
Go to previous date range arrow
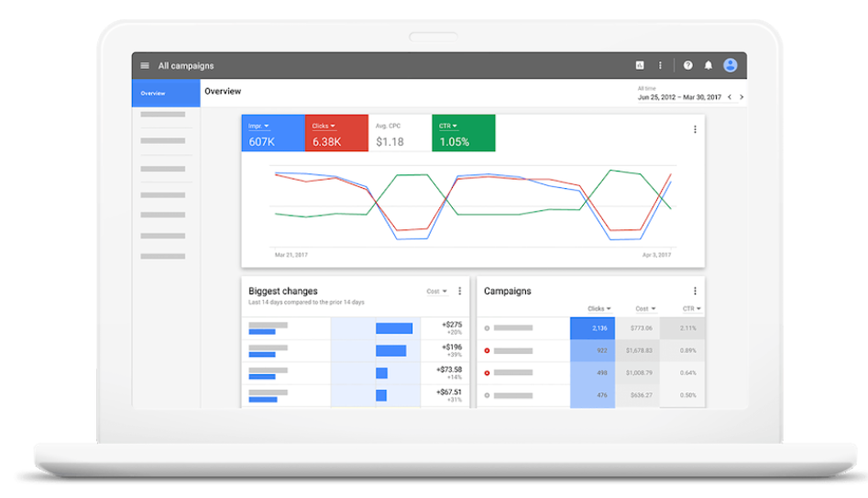730,97
